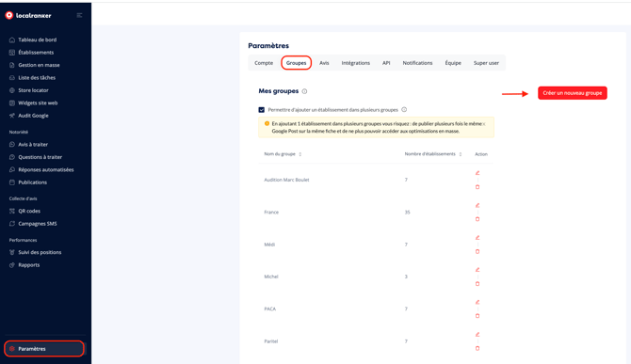The height and width of the screenshot is (364, 631).
Task: Open the Intégrations tab
Action: 356,63
